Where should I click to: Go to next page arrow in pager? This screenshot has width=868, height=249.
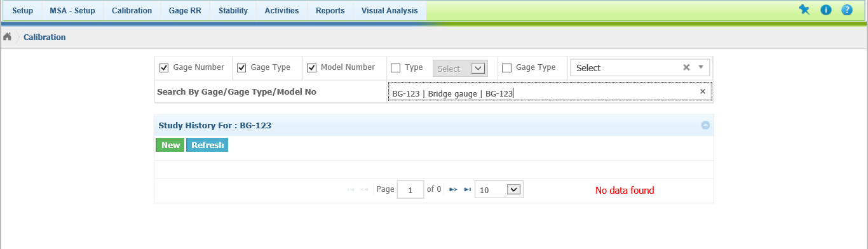point(453,189)
